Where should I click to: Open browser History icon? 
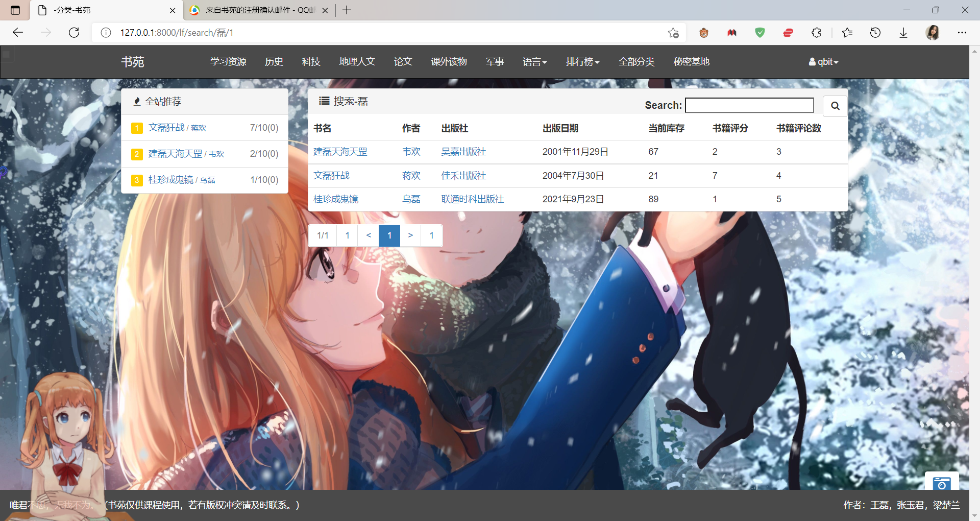click(x=875, y=33)
